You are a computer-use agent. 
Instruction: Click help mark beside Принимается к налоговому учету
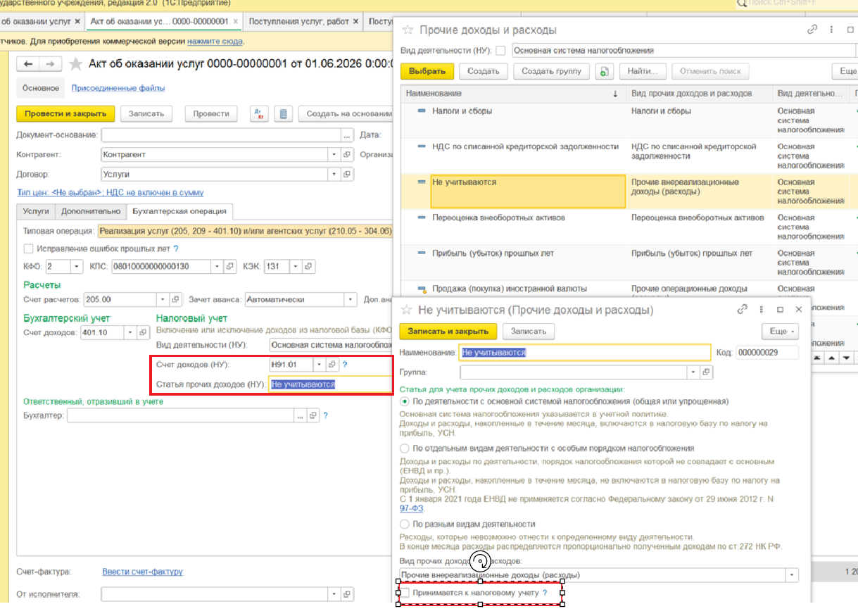coord(545,593)
